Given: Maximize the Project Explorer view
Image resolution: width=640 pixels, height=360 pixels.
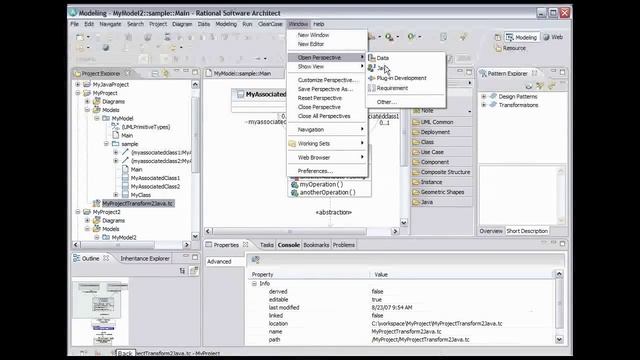Looking at the screenshot, I should coord(195,72).
